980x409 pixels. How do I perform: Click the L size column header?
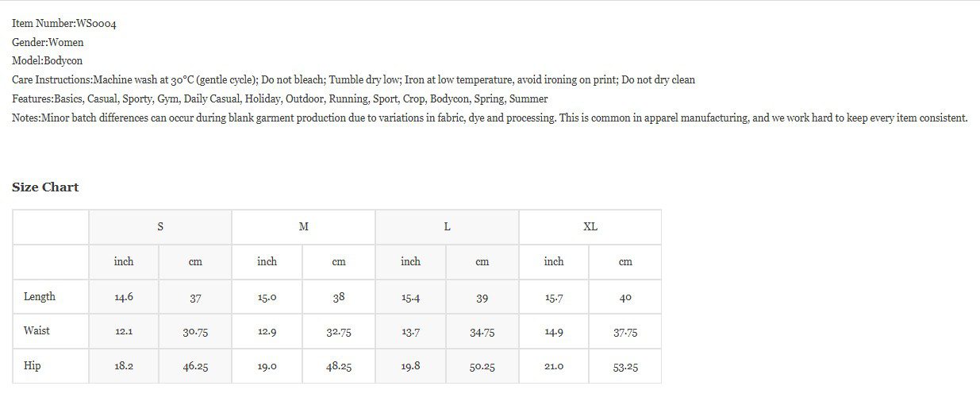447,227
